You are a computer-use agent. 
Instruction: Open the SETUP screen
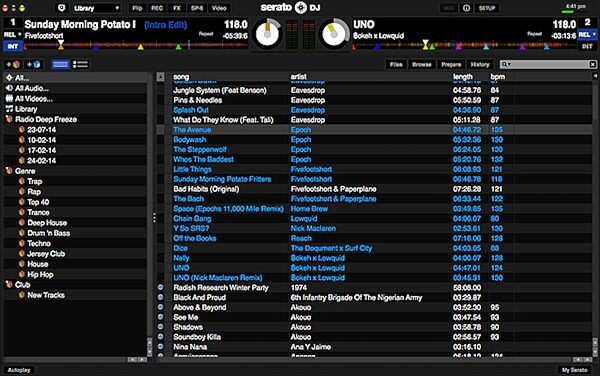point(487,8)
